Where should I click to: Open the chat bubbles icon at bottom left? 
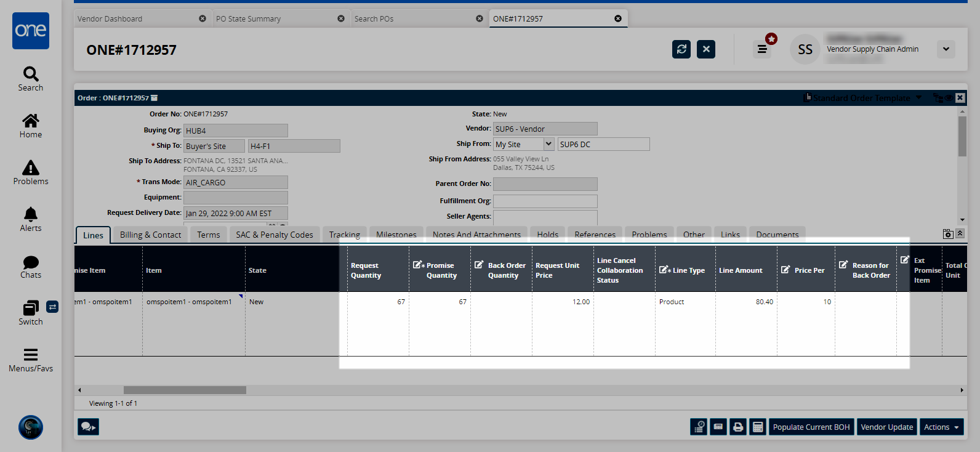pyautogui.click(x=88, y=427)
